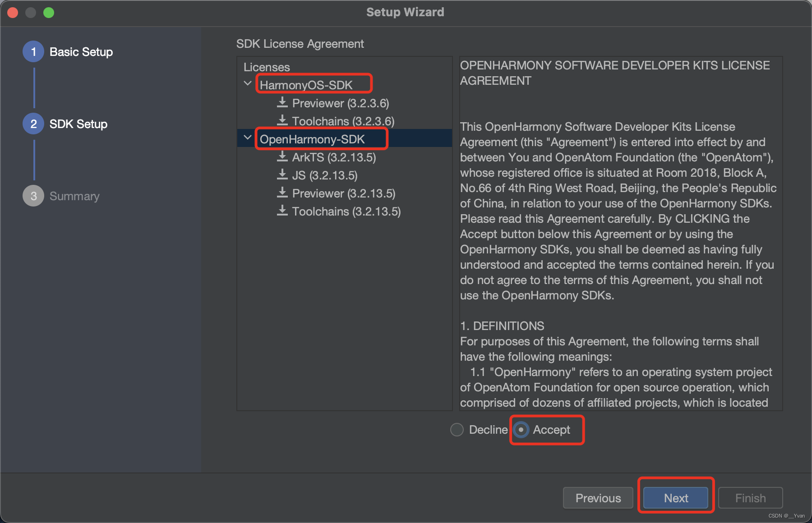Select JS (3.2.13.5) item
This screenshot has width=812, height=523.
tap(325, 175)
